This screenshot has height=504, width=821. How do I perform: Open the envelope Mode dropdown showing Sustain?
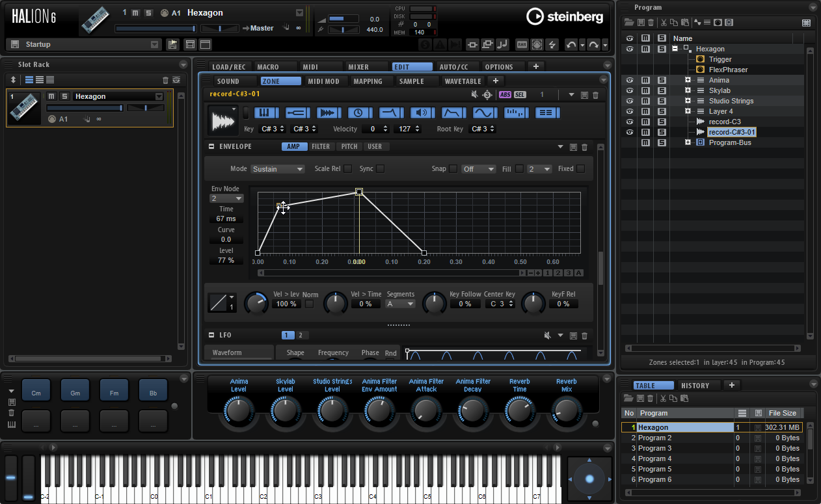tap(278, 169)
